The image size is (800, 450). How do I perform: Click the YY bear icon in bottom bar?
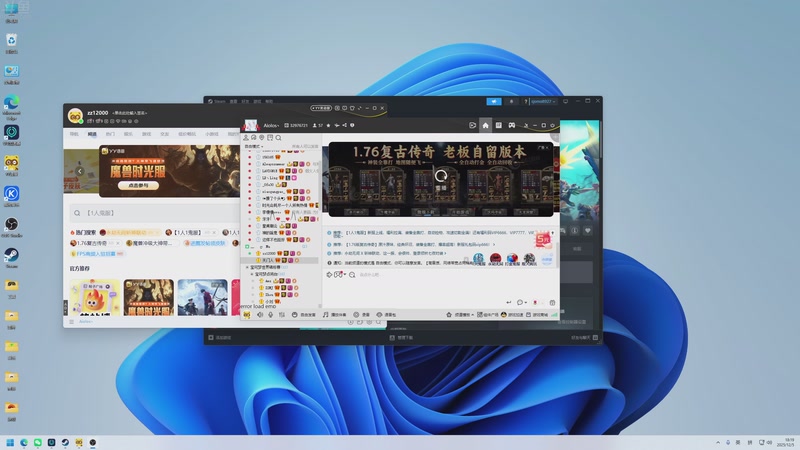(x=247, y=315)
